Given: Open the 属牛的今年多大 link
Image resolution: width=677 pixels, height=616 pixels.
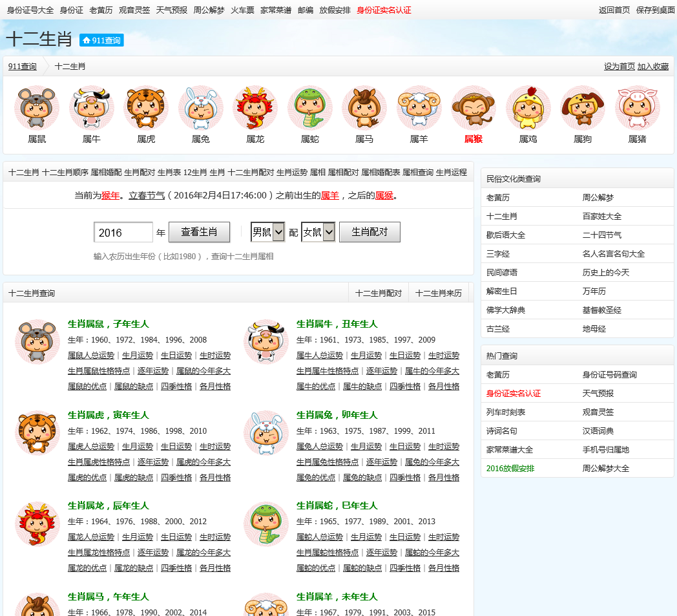Looking at the screenshot, I should [432, 370].
